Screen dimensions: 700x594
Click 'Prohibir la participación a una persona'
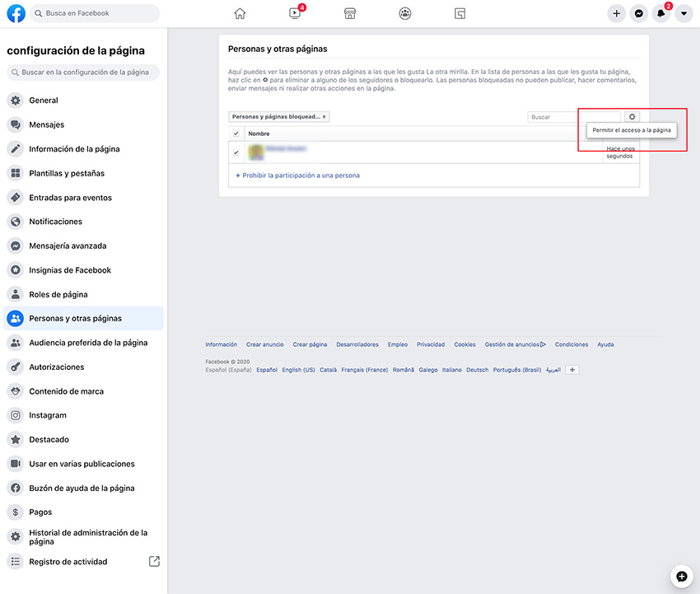click(299, 176)
